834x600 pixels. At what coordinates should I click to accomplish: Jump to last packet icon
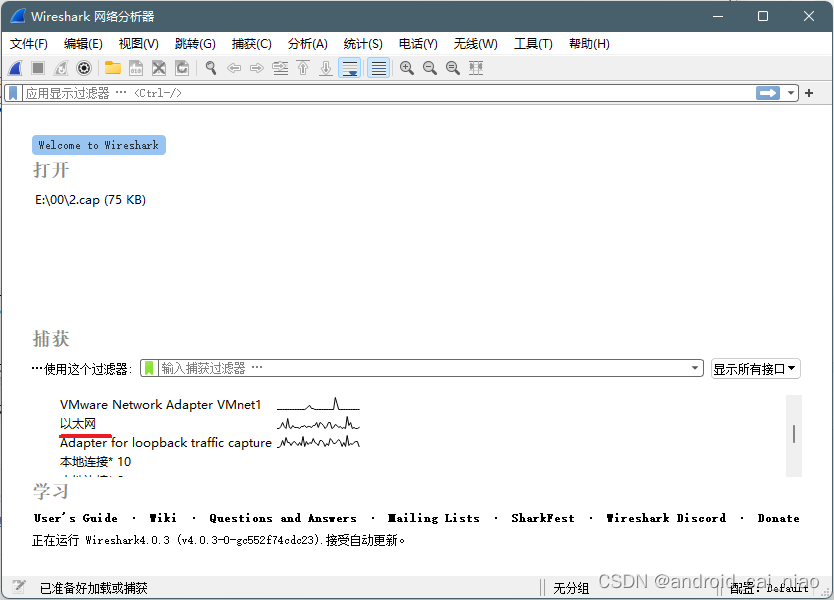326,68
